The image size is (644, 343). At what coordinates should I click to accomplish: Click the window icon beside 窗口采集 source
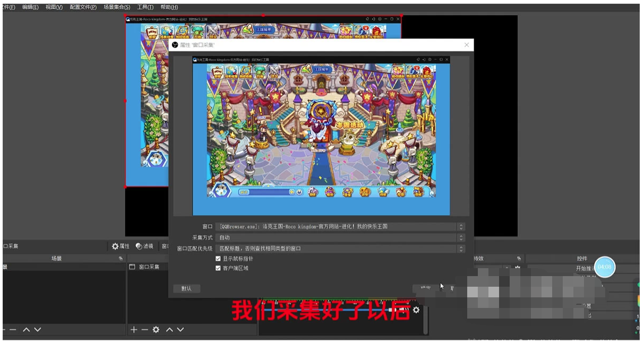132,267
